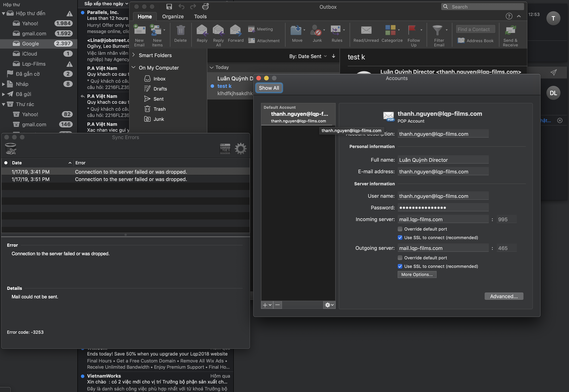Expand Smart Folders in Outlook sidebar

tap(134, 55)
